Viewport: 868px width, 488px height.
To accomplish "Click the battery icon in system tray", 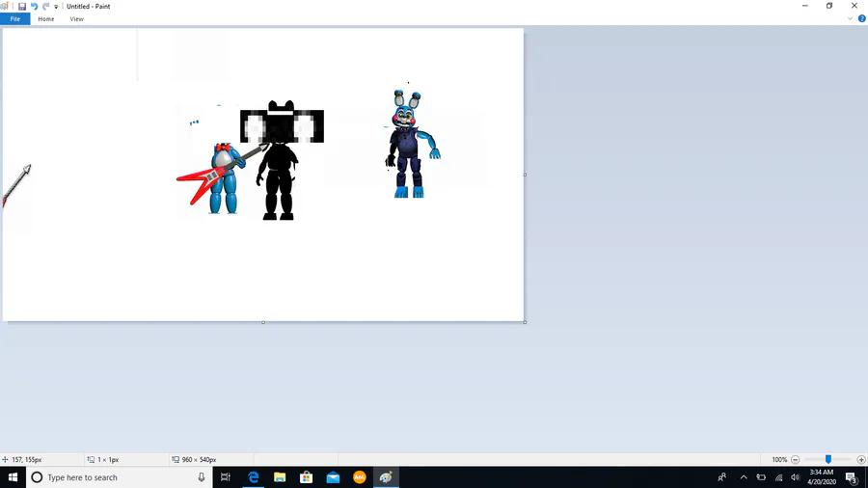I will (761, 477).
